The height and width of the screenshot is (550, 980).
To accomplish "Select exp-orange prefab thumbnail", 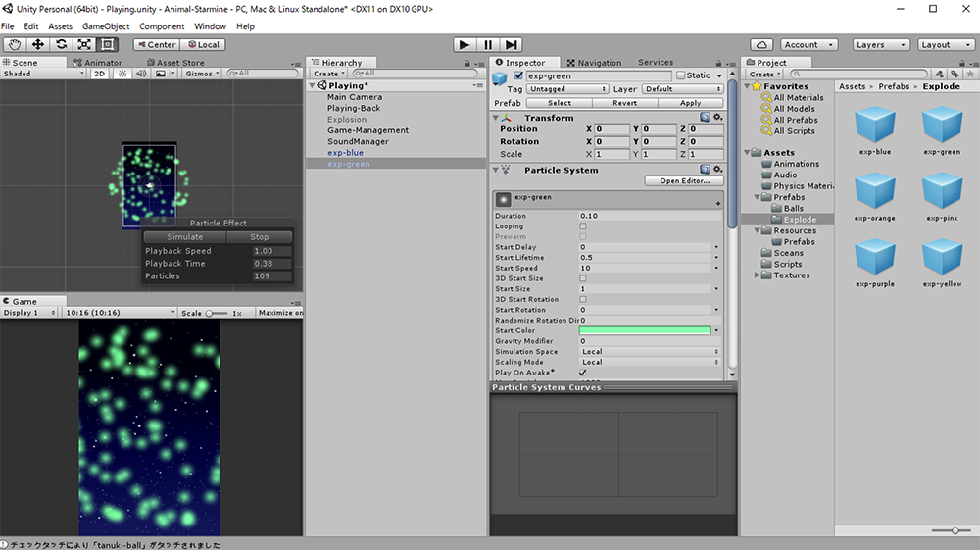I will (x=875, y=191).
